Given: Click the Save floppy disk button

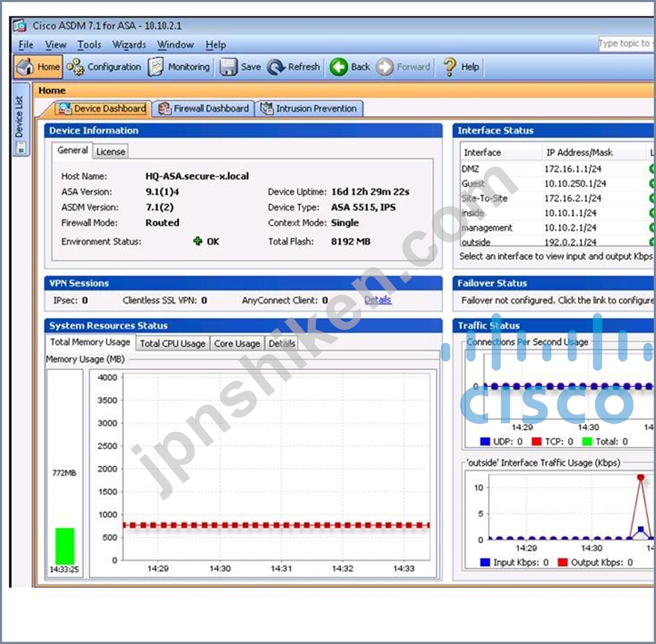Looking at the screenshot, I should click(x=240, y=66).
